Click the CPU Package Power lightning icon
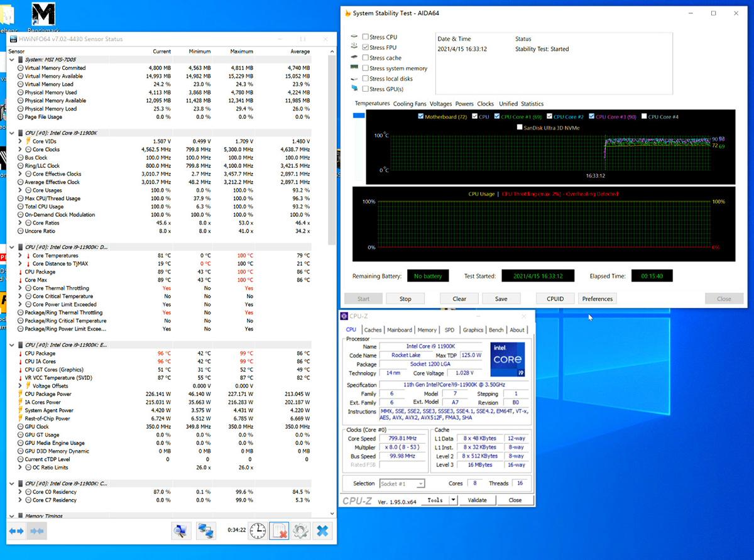Image resolution: width=754 pixels, height=560 pixels. [x=20, y=394]
